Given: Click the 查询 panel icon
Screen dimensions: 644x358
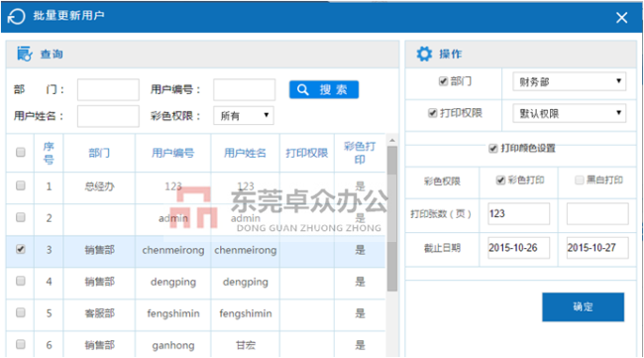Looking at the screenshot, I should [24, 54].
